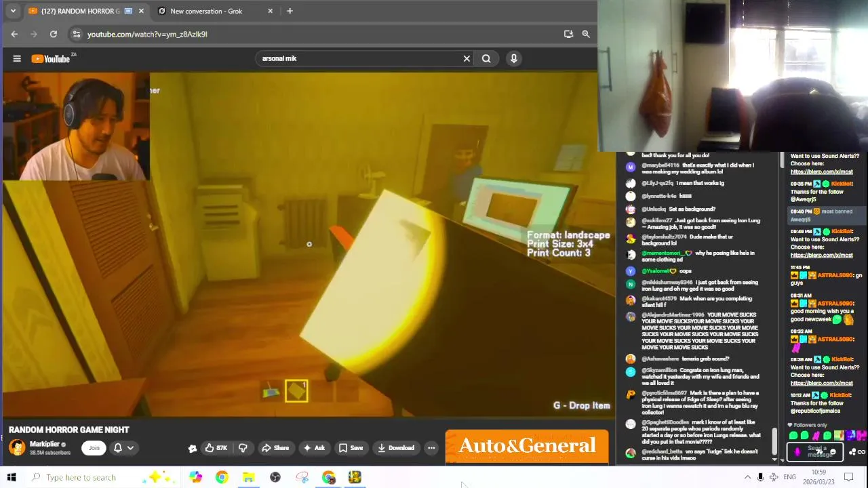View site information icon in address bar
The width and height of the screenshot is (868, 488).
click(x=77, y=34)
